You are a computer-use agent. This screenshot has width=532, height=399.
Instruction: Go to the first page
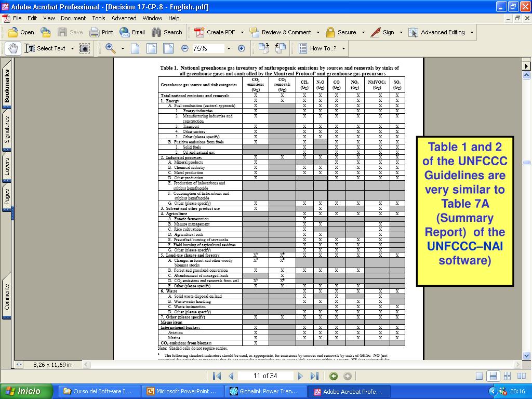point(217,376)
